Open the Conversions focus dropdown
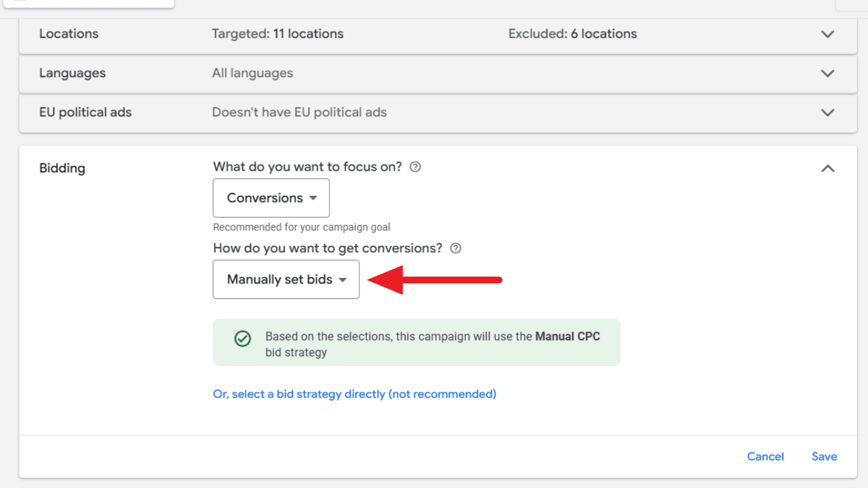 point(271,198)
